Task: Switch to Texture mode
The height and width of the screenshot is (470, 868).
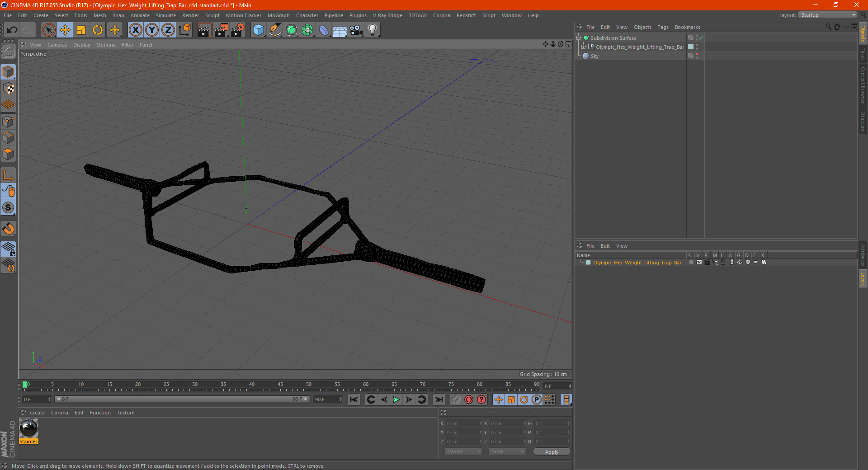Action: pyautogui.click(x=9, y=89)
